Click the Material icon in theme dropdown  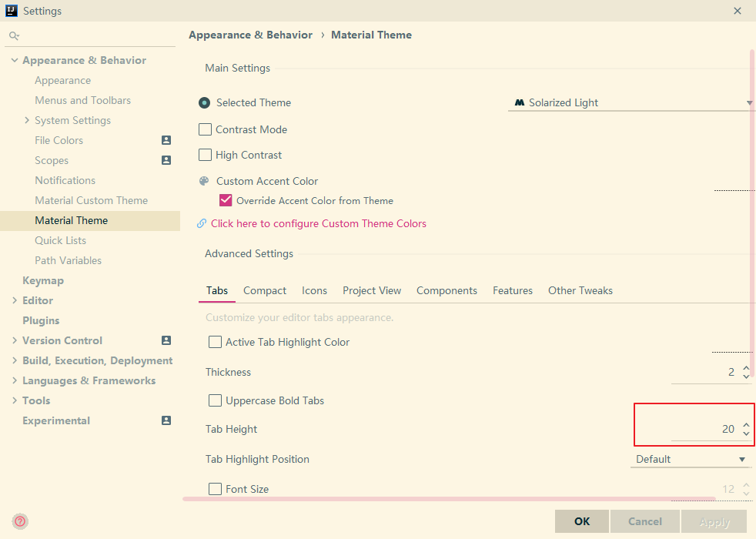point(519,102)
